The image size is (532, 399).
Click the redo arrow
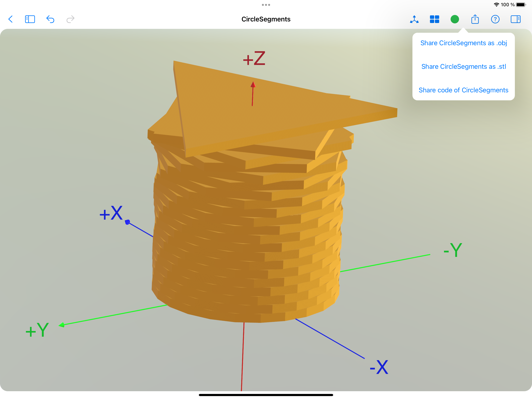[70, 19]
